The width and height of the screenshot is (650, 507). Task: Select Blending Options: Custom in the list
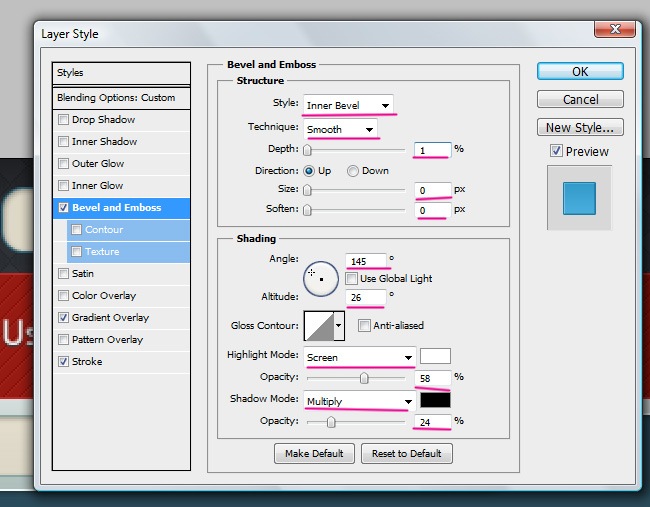pos(121,98)
